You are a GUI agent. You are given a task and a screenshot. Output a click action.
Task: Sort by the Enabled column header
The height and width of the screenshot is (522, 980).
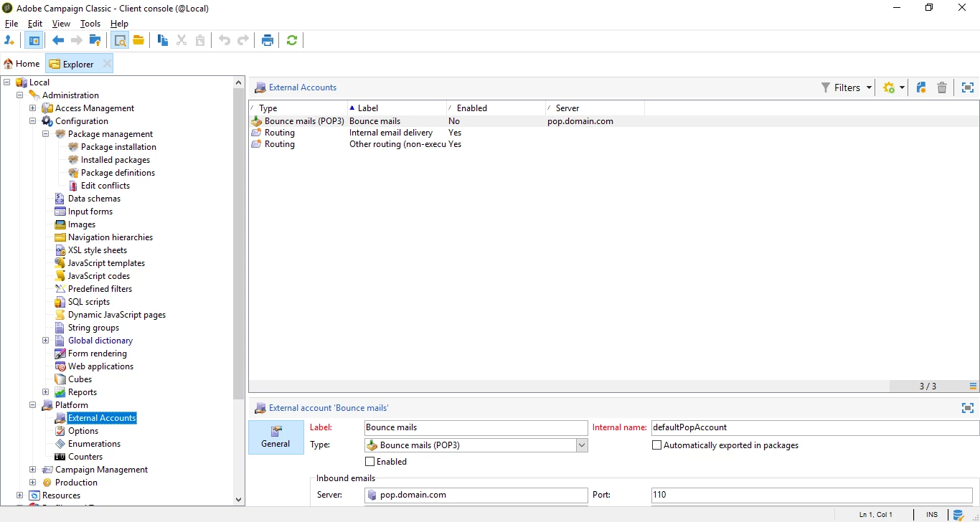(x=496, y=108)
